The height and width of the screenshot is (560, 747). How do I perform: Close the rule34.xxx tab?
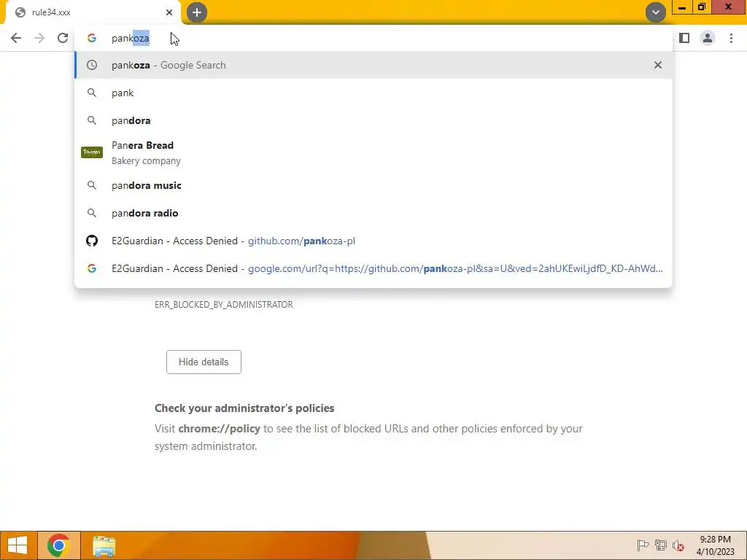tap(169, 12)
